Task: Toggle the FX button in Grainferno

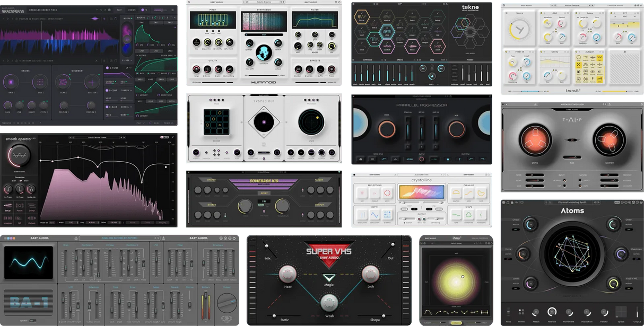Action: [x=145, y=10]
